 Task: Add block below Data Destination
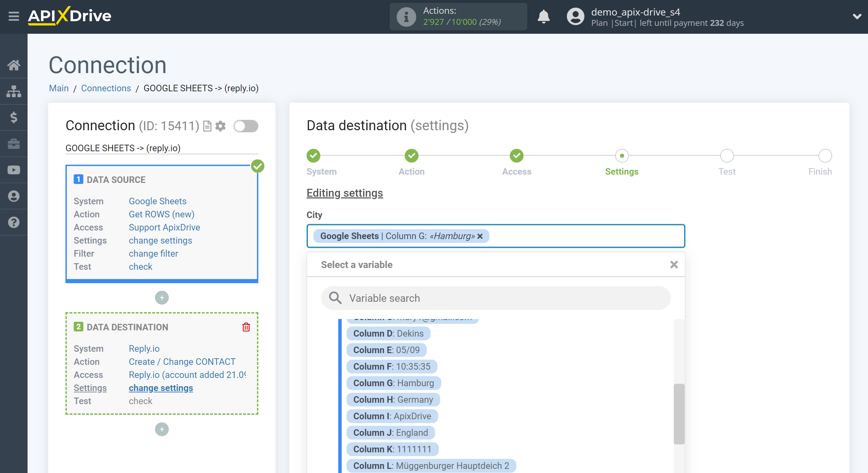coord(162,429)
